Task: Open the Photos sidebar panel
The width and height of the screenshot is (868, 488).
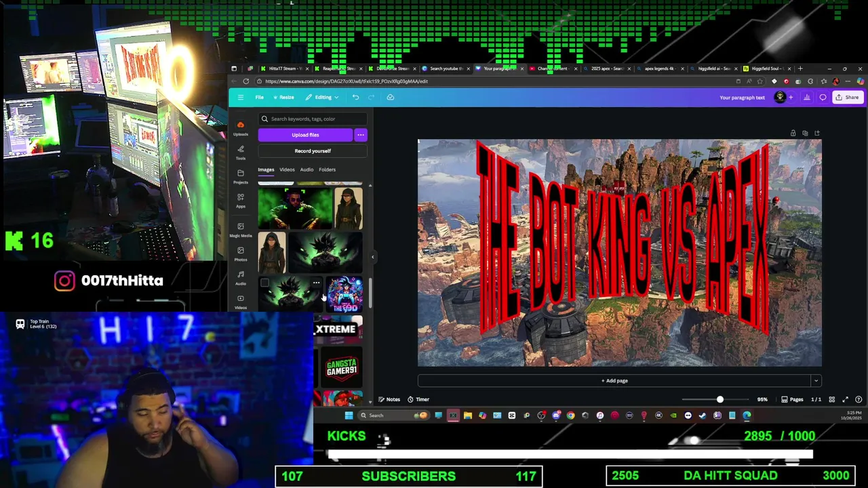Action: [x=241, y=254]
